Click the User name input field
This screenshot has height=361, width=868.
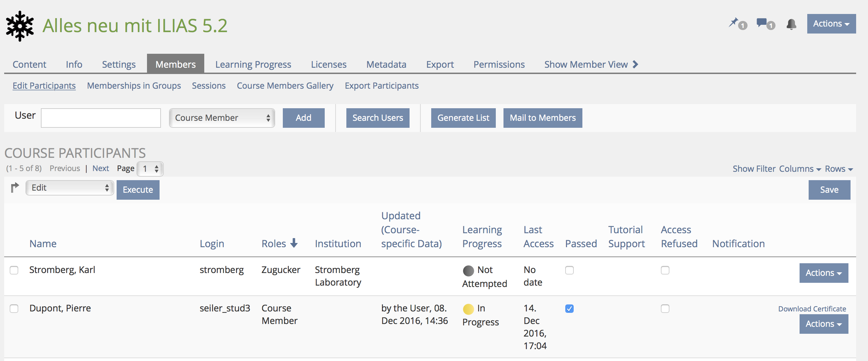[101, 118]
